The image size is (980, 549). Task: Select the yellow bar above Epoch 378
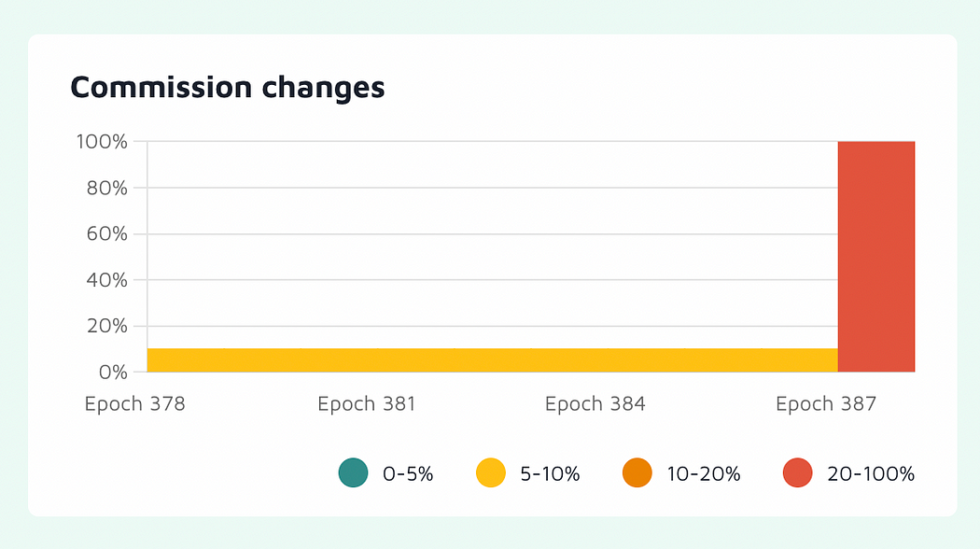186,360
